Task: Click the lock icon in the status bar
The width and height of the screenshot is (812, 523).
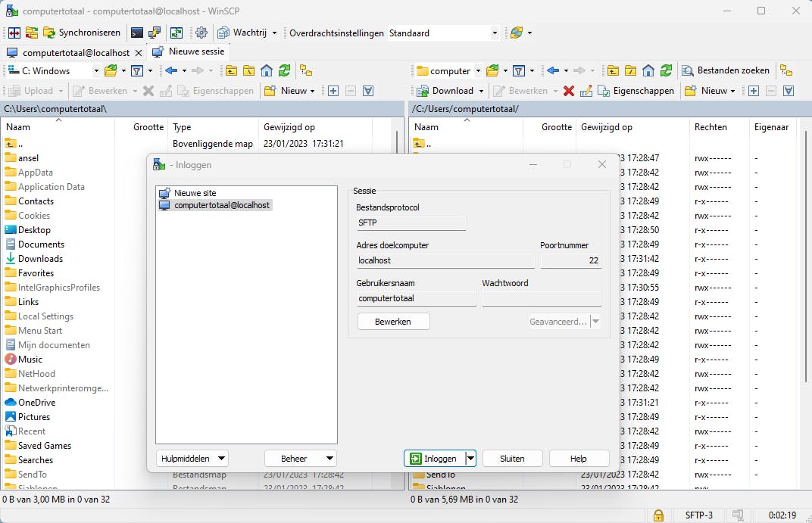Action: pos(659,515)
